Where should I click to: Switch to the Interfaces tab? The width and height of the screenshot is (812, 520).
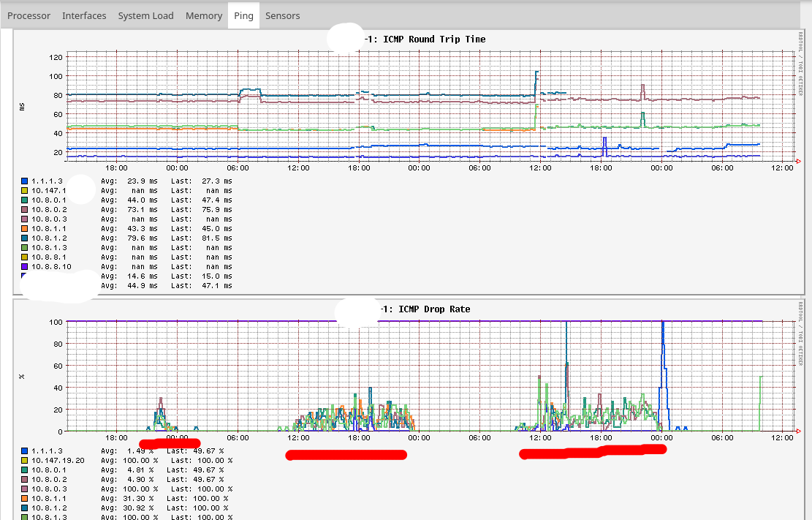[84, 15]
